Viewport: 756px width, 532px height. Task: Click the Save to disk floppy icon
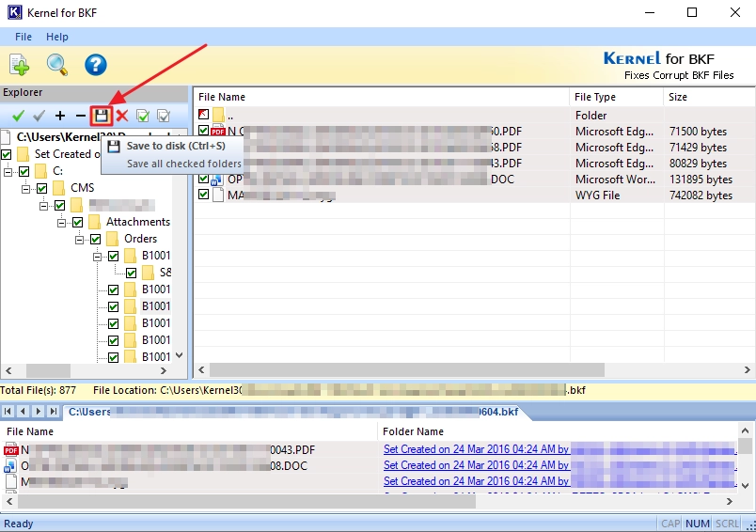coord(102,116)
